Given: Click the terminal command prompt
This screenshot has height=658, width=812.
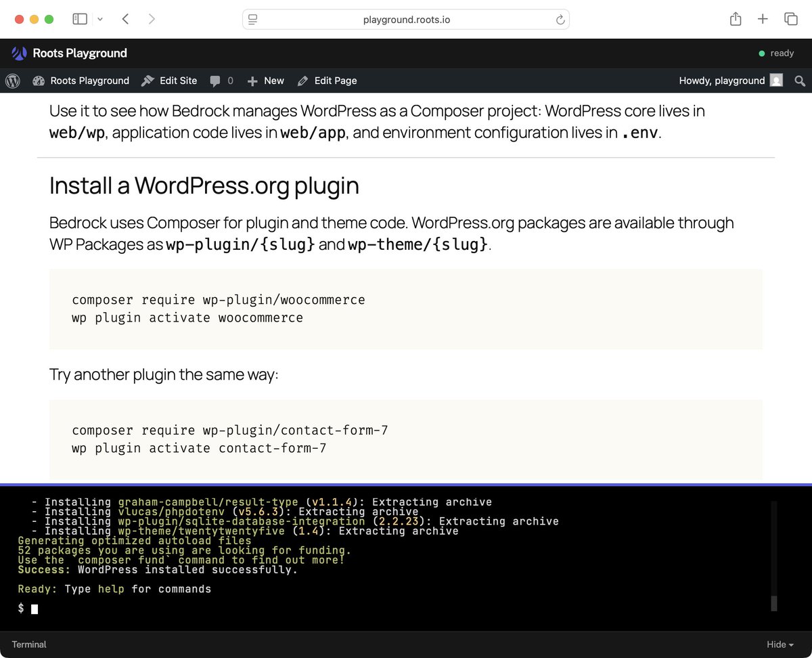Looking at the screenshot, I should tap(28, 609).
